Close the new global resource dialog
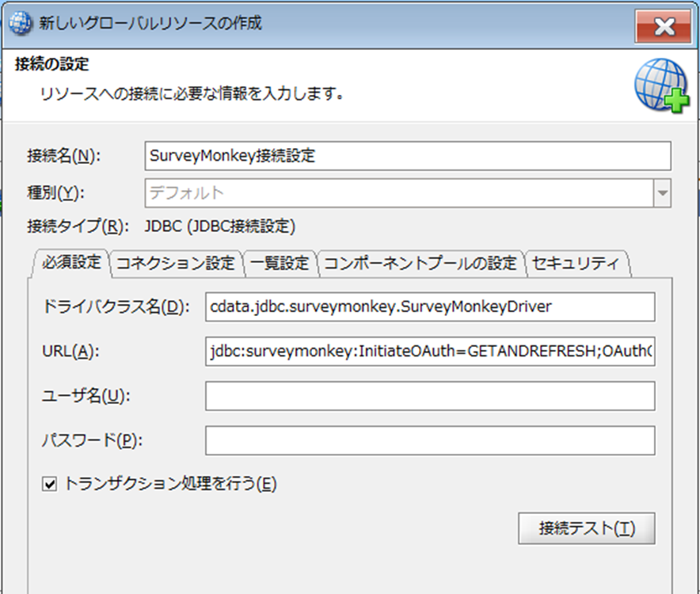The height and width of the screenshot is (594, 700). 664,27
